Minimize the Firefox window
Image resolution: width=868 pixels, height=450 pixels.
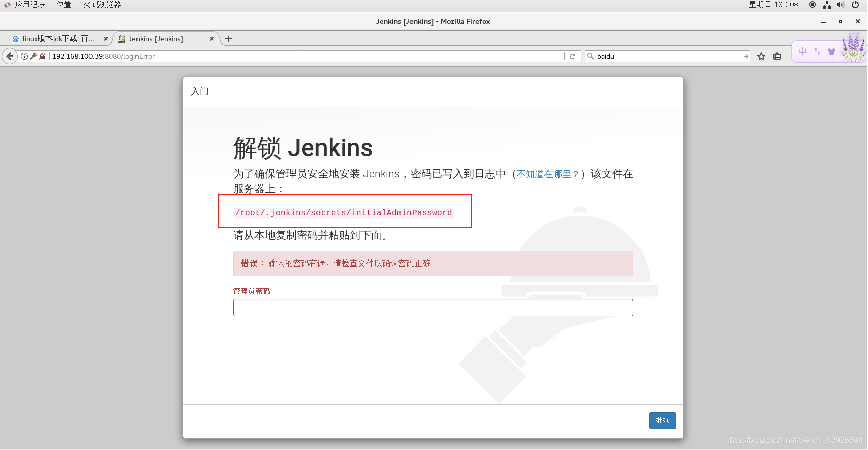click(x=824, y=21)
